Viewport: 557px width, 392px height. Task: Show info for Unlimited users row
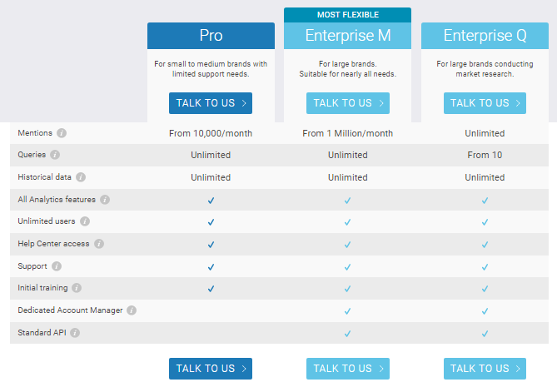pyautogui.click(x=84, y=221)
